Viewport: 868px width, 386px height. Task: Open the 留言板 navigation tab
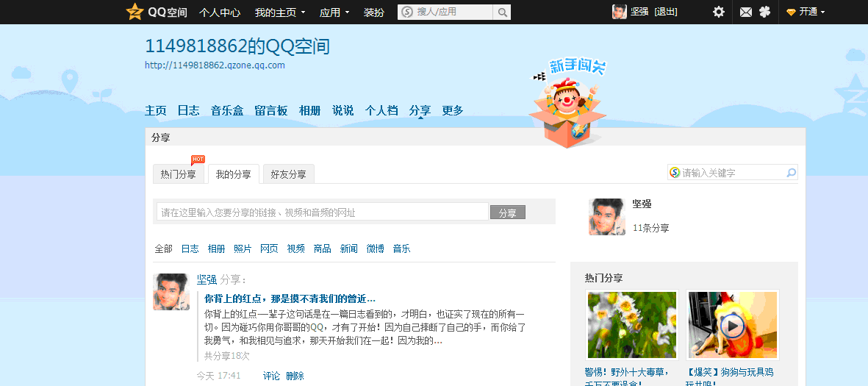(x=271, y=110)
